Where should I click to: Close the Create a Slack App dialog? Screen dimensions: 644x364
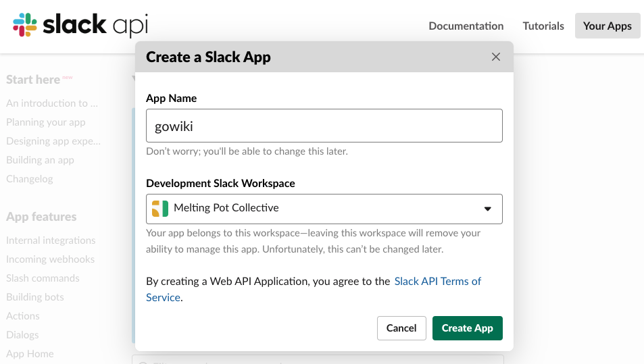click(496, 57)
